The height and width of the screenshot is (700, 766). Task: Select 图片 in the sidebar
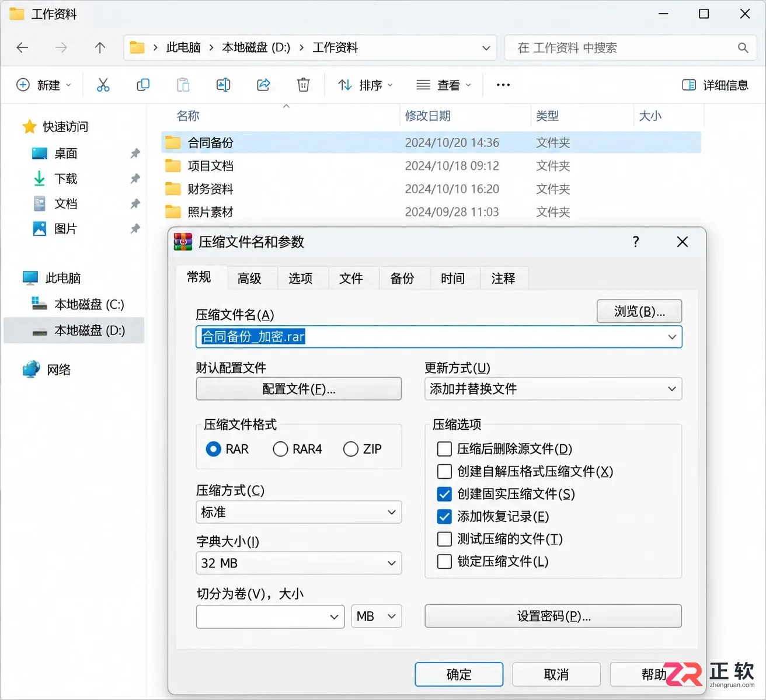[65, 229]
